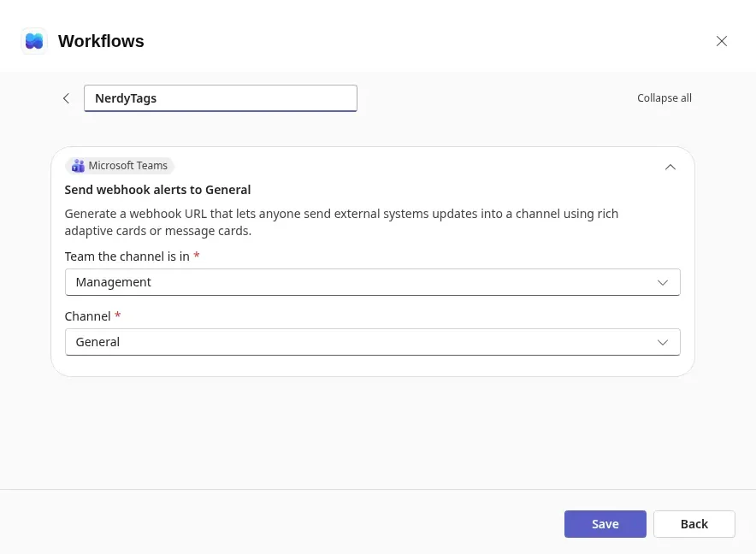Edit the NerdyTags workflow name field
The height and width of the screenshot is (554, 756).
(221, 98)
